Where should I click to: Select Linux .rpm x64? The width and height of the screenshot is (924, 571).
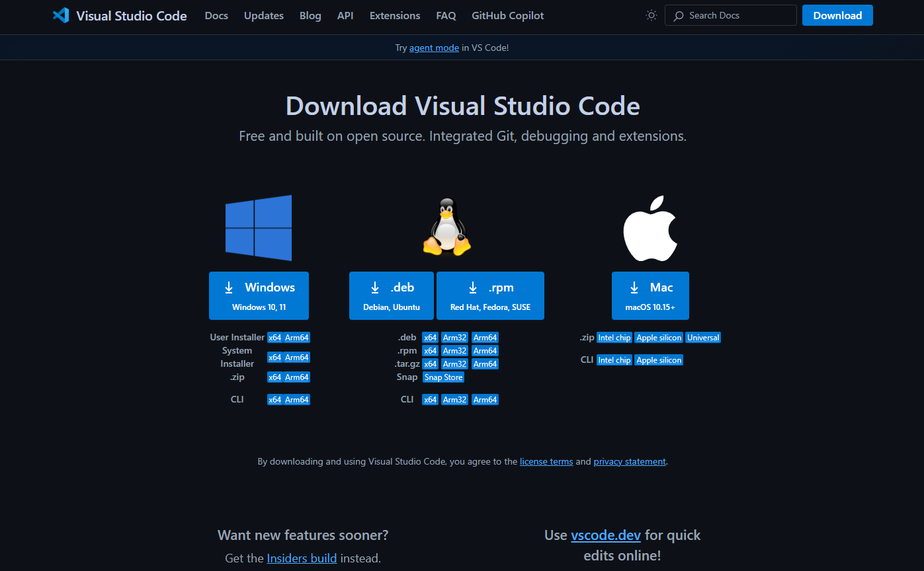click(x=430, y=351)
